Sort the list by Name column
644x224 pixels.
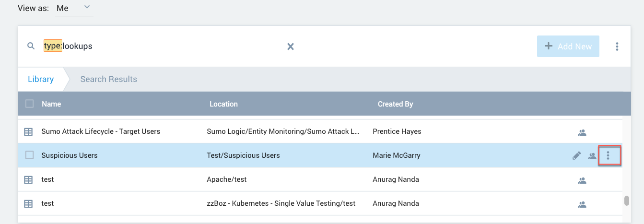[x=51, y=104]
